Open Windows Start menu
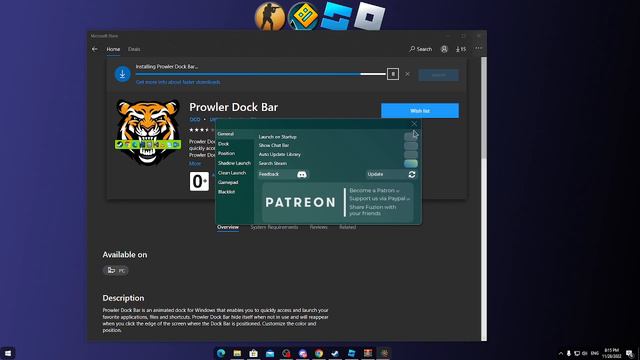Screen dimensions: 640x360 8,353
